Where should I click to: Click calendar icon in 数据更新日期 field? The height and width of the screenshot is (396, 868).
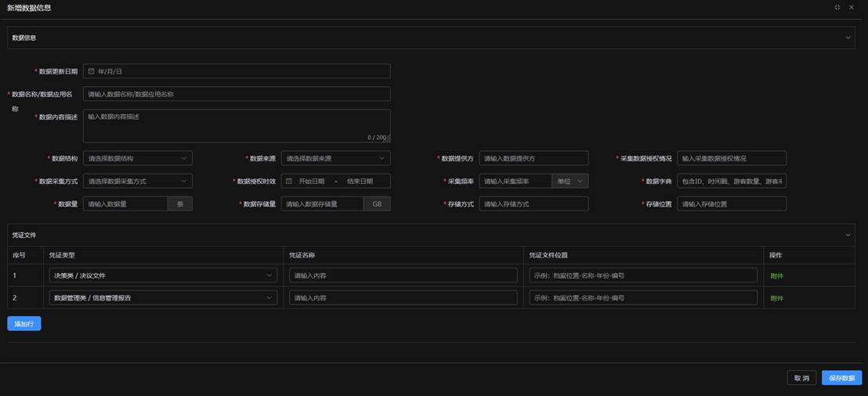pyautogui.click(x=92, y=71)
